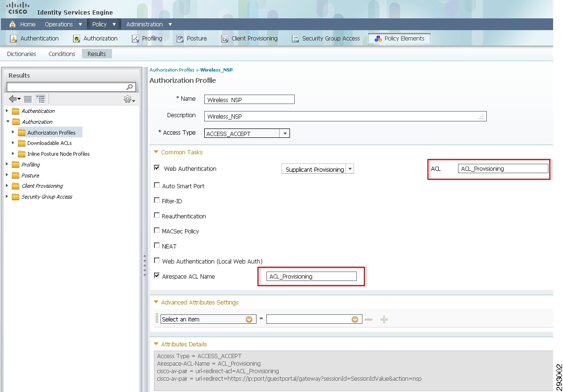
Task: Collapse the Common Tasks section
Action: (x=156, y=152)
